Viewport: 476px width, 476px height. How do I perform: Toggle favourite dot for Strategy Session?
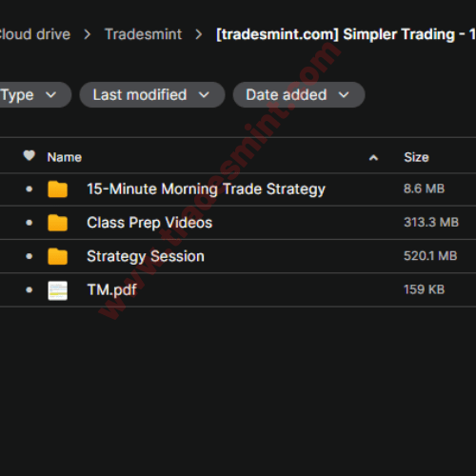click(x=29, y=256)
